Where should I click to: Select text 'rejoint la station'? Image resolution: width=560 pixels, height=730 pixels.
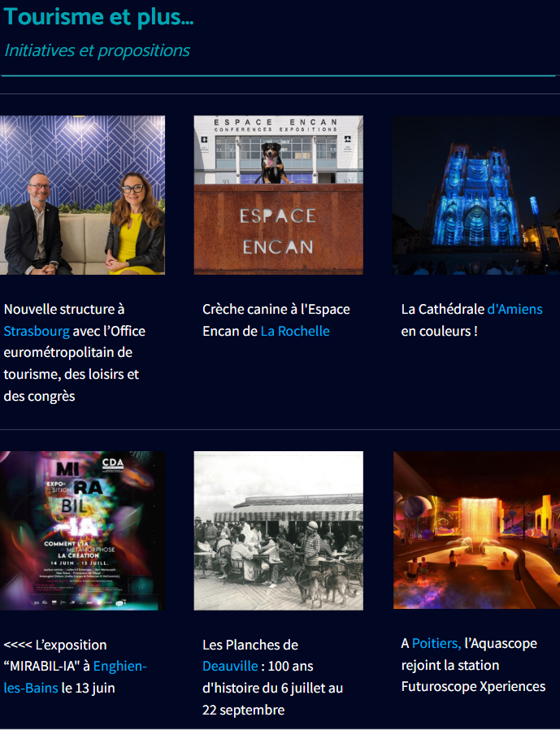coord(450,665)
